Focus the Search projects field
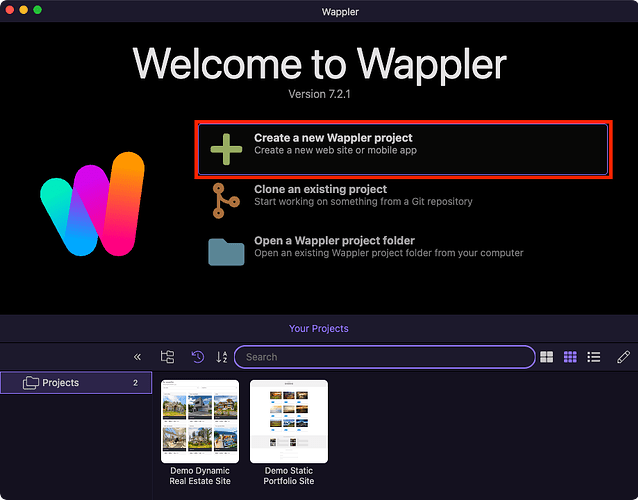The height and width of the screenshot is (500, 638). pyautogui.click(x=385, y=357)
